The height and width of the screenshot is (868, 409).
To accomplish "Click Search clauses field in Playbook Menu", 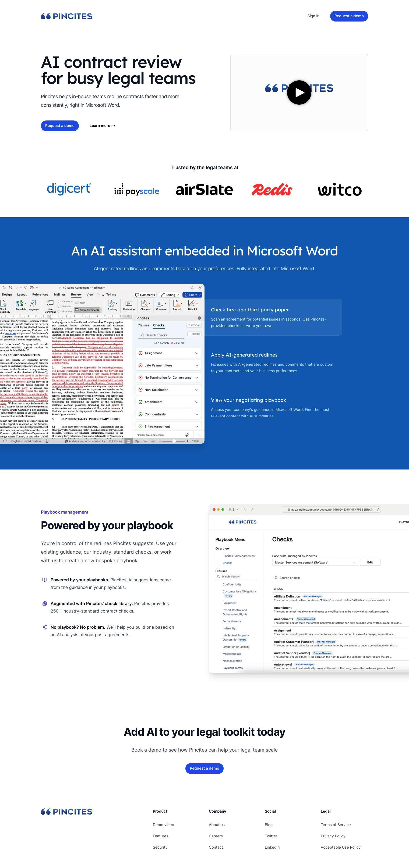I will click(237, 577).
